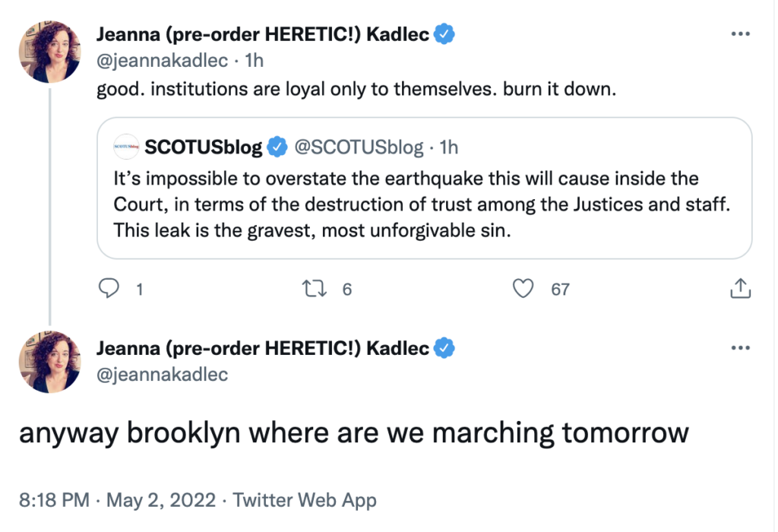Open the second tweet's three-dot menu
The width and height of the screenshot is (778, 532).
(740, 348)
